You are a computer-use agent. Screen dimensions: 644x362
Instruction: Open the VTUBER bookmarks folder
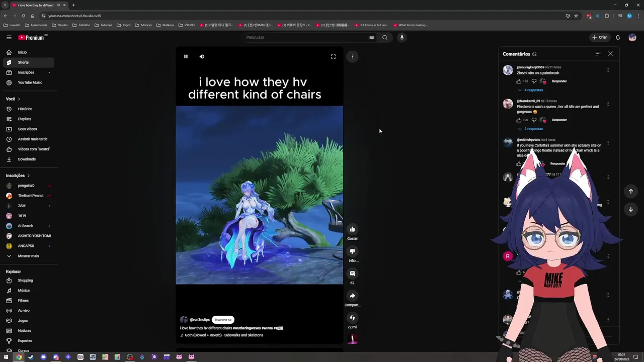[187, 25]
